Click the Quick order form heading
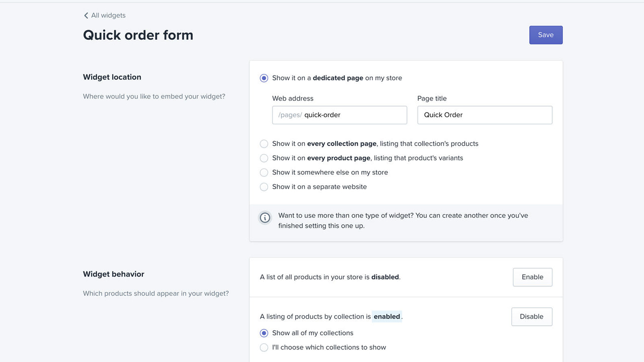This screenshot has height=362, width=644. coord(138,35)
